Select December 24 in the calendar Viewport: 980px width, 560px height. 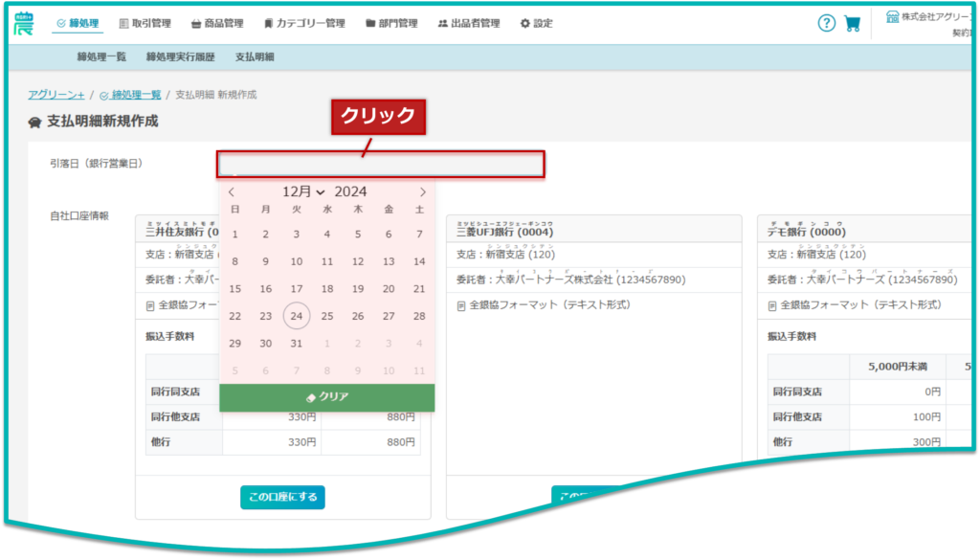point(297,316)
